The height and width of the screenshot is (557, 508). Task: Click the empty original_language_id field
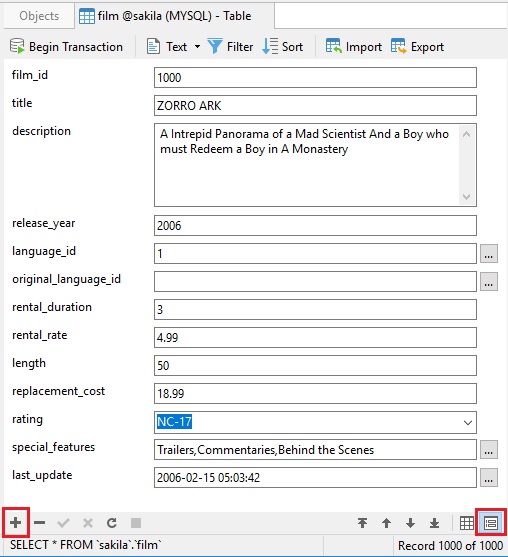[315, 282]
